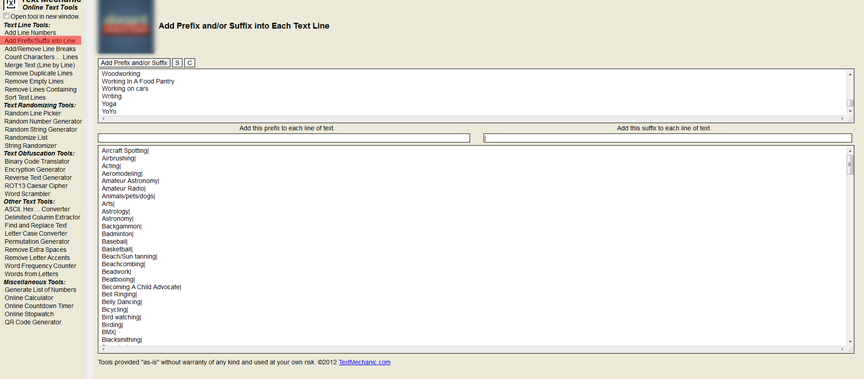Click the Text Mechanic logo icon

[x=10, y=4]
